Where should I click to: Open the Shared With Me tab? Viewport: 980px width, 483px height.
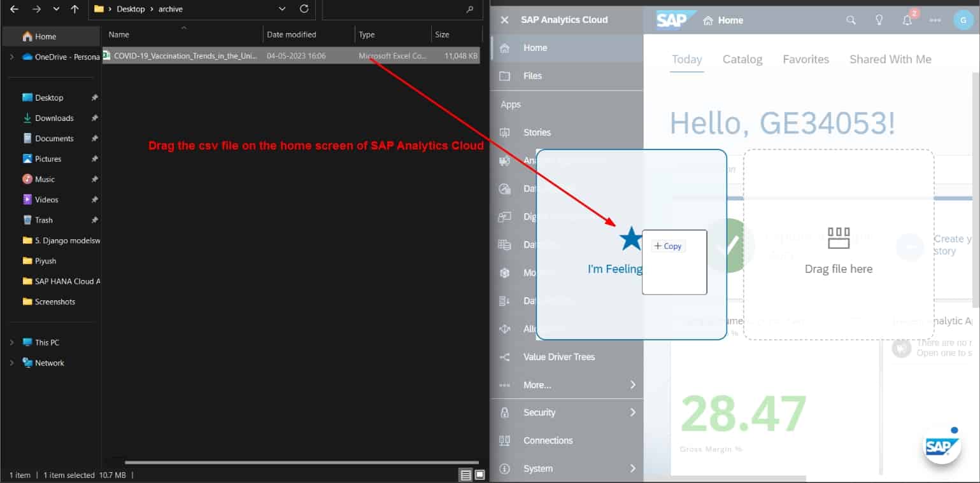(x=890, y=59)
